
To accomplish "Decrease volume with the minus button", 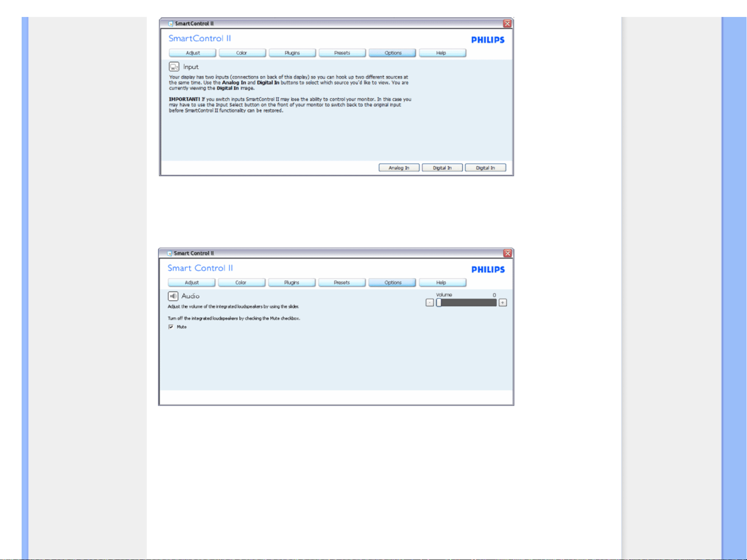I will [430, 303].
